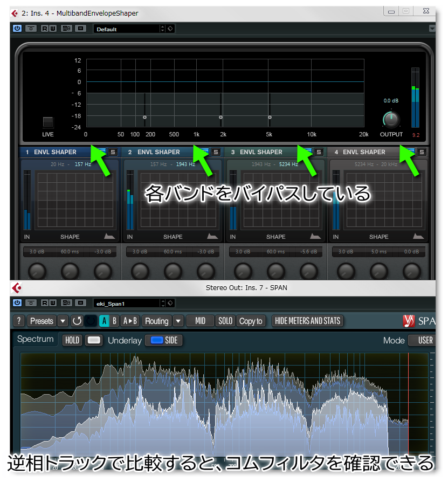Switch A/B setting in MultibandEnvelopeShaper window
The image size is (448, 482).
pyautogui.click(x=67, y=29)
